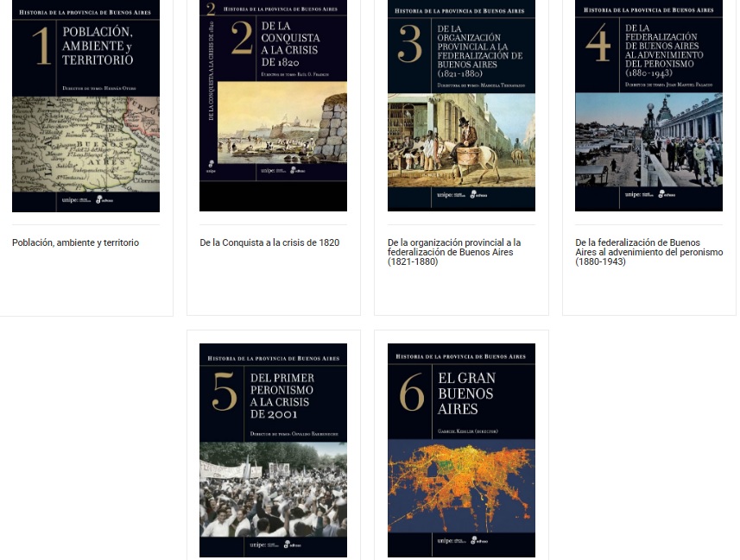This screenshot has width=740, height=560.
Task: Click the title 'De la Conquista a la crisis de 1820'
Action: tap(269, 243)
